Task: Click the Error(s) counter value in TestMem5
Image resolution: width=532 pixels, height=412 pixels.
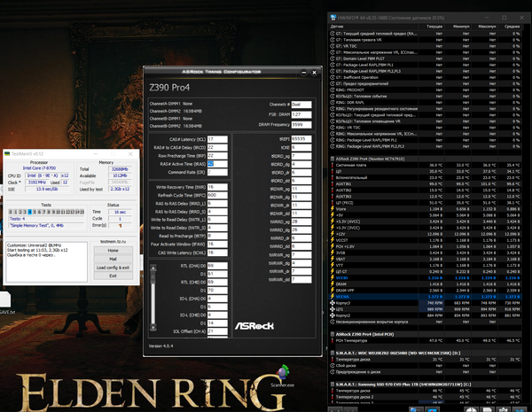Action: point(120,226)
